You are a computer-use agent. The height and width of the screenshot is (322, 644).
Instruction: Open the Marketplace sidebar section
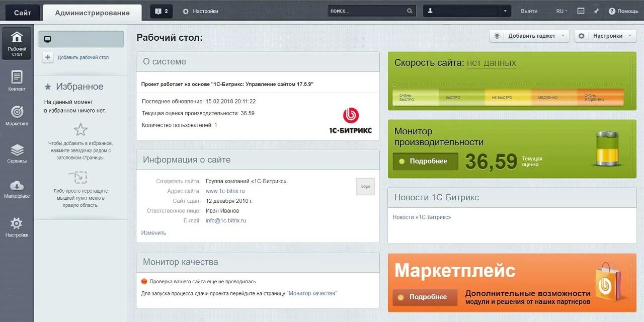tap(17, 189)
